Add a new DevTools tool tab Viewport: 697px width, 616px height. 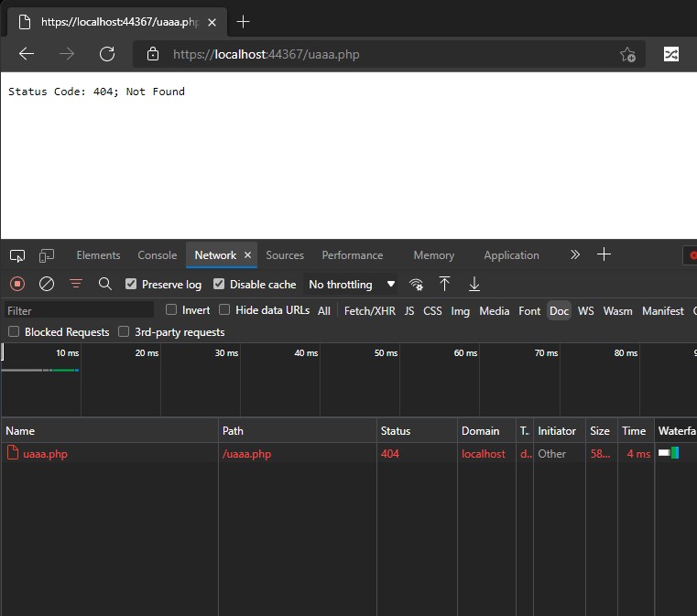(x=604, y=254)
